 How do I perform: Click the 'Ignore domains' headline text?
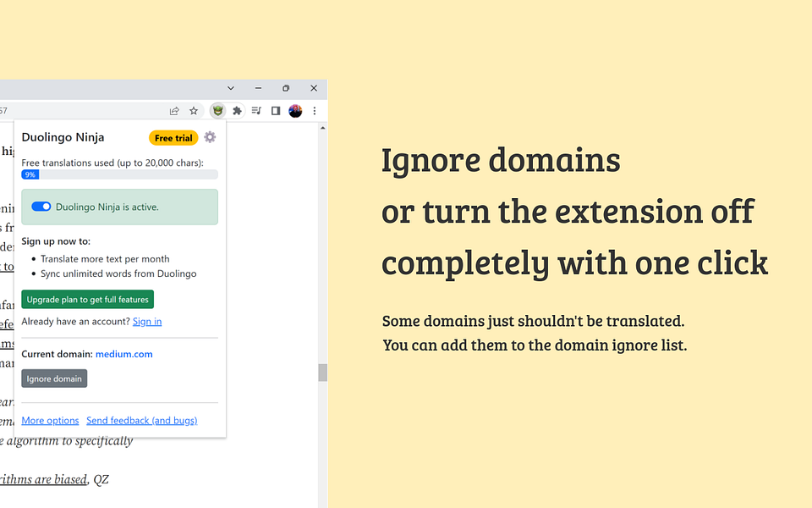tap(501, 159)
